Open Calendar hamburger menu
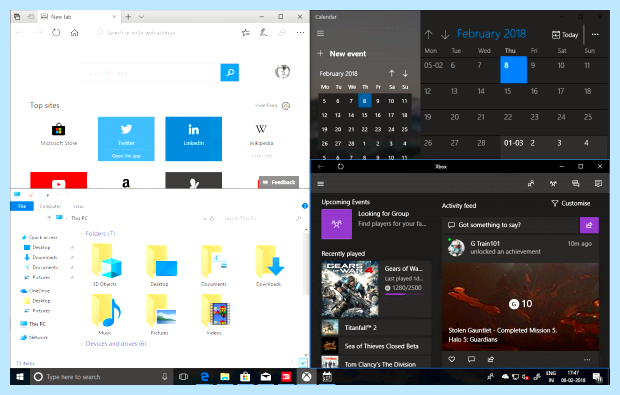Screen dimensions: 620x395 pyautogui.click(x=321, y=34)
